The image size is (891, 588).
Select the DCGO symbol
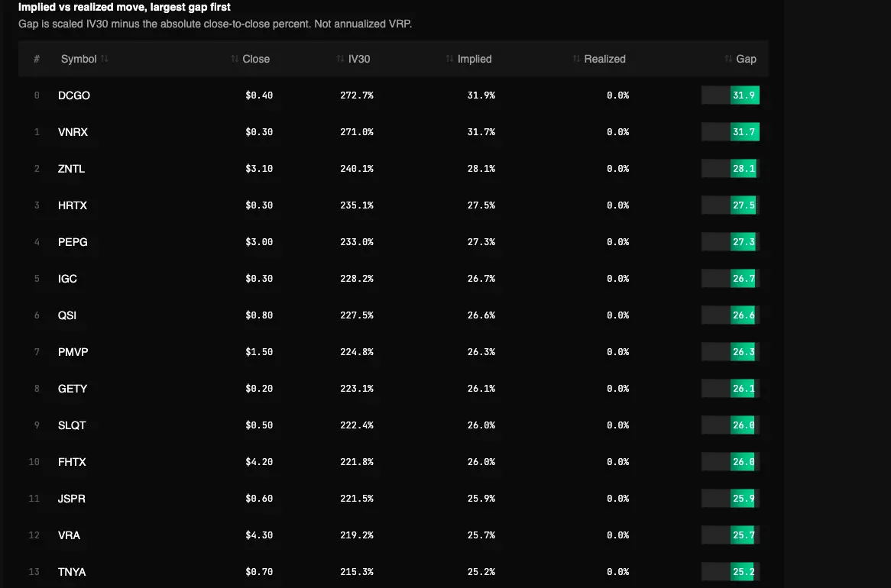(74, 95)
